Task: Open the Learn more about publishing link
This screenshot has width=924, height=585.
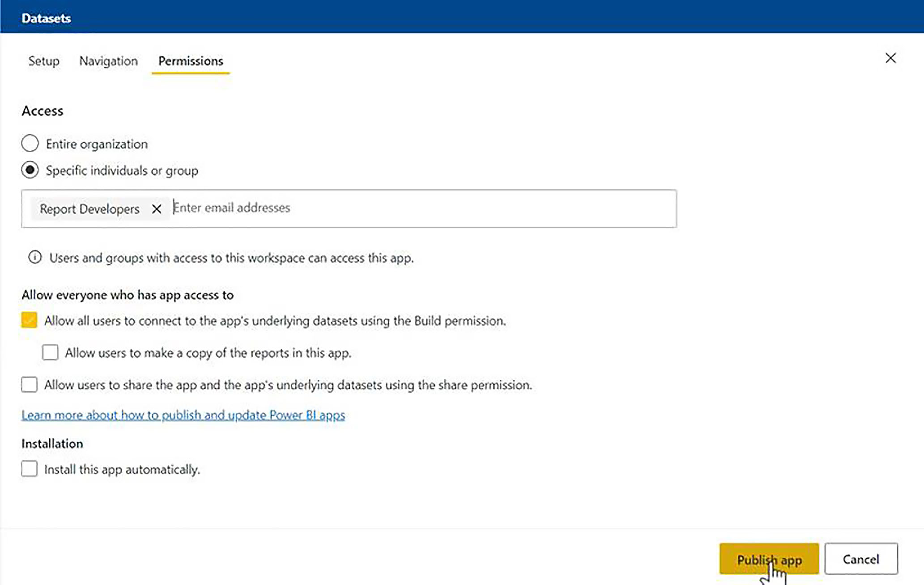Action: (183, 415)
